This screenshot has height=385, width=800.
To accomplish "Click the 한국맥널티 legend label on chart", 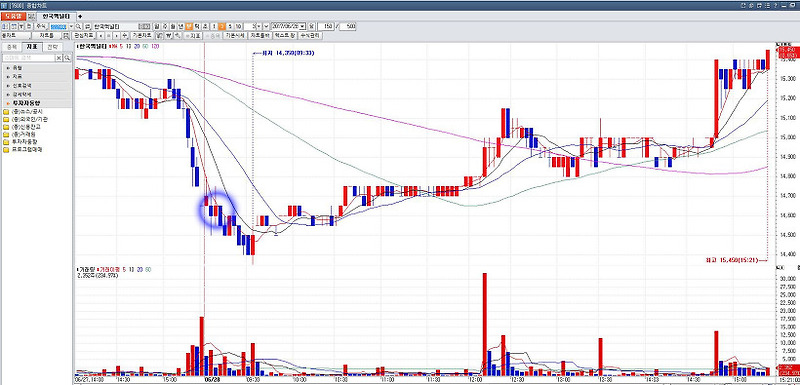I will [92, 46].
